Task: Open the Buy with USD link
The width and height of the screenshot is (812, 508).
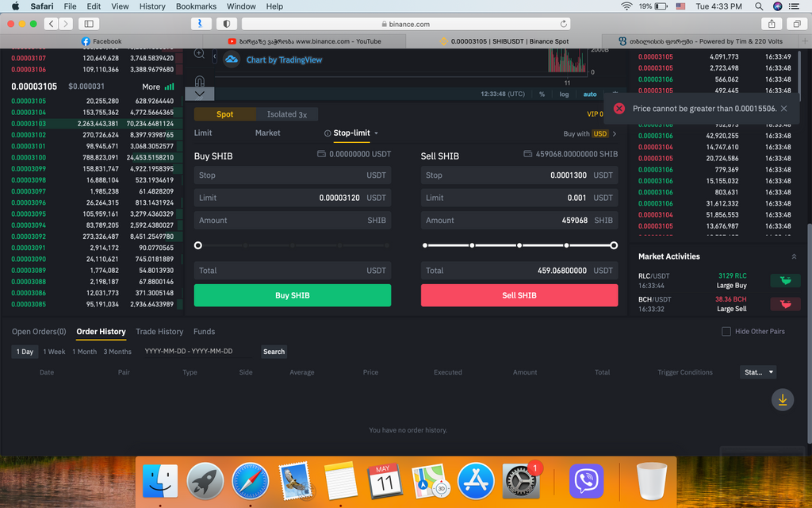Action: [589, 133]
